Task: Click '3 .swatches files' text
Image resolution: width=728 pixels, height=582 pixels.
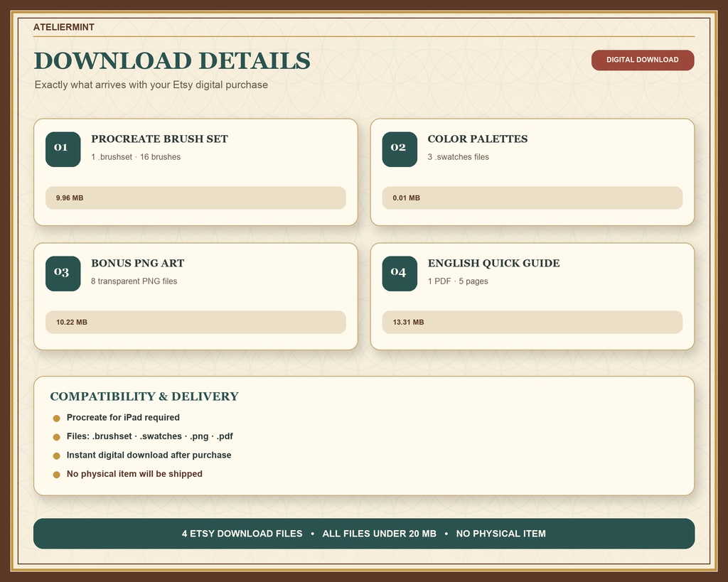Action: [459, 157]
